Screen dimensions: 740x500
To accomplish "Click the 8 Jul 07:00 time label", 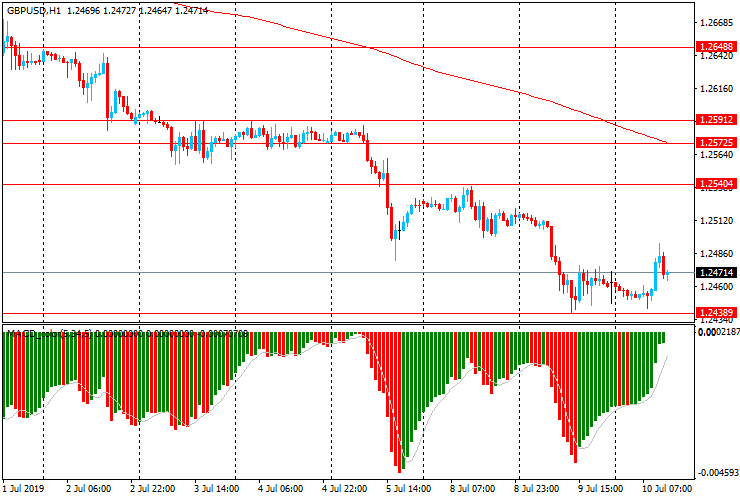I will pyautogui.click(x=472, y=488).
